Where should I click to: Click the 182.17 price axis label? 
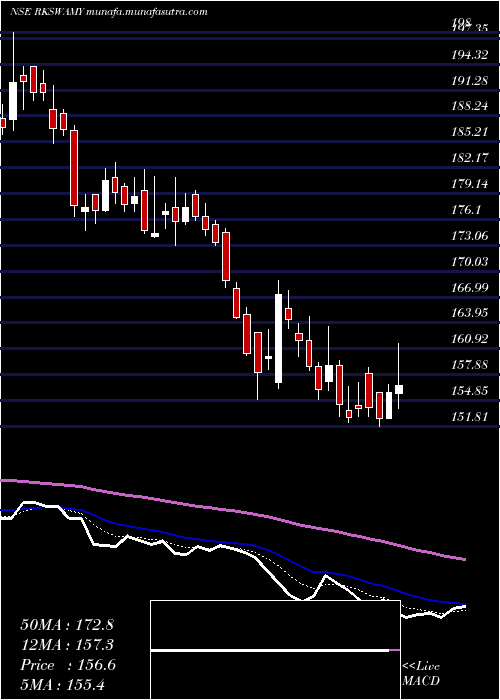[x=469, y=158]
